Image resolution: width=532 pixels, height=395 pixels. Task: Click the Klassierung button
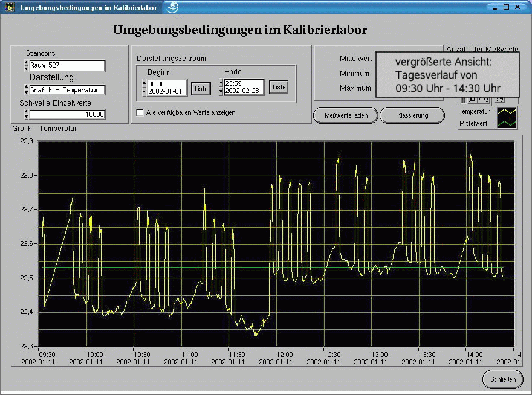tap(412, 115)
